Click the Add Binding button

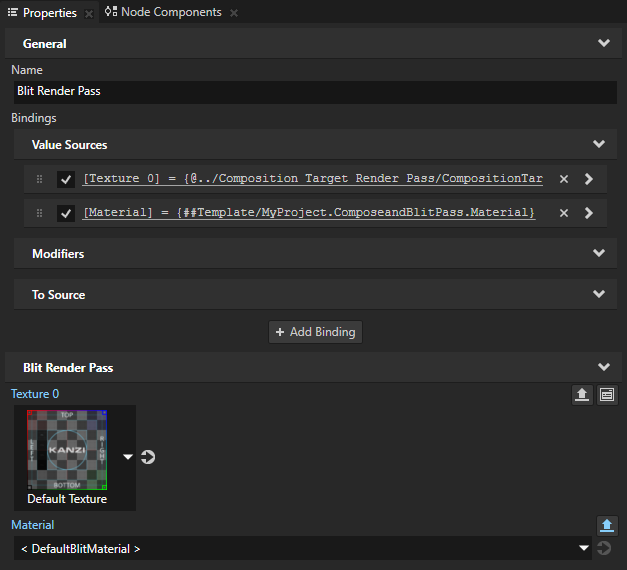click(x=315, y=332)
